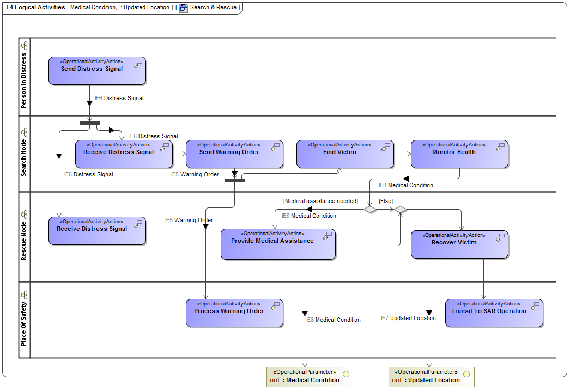576x392 pixels.
Task: Select the decision diamond below Monitor Health
Action: click(x=370, y=209)
